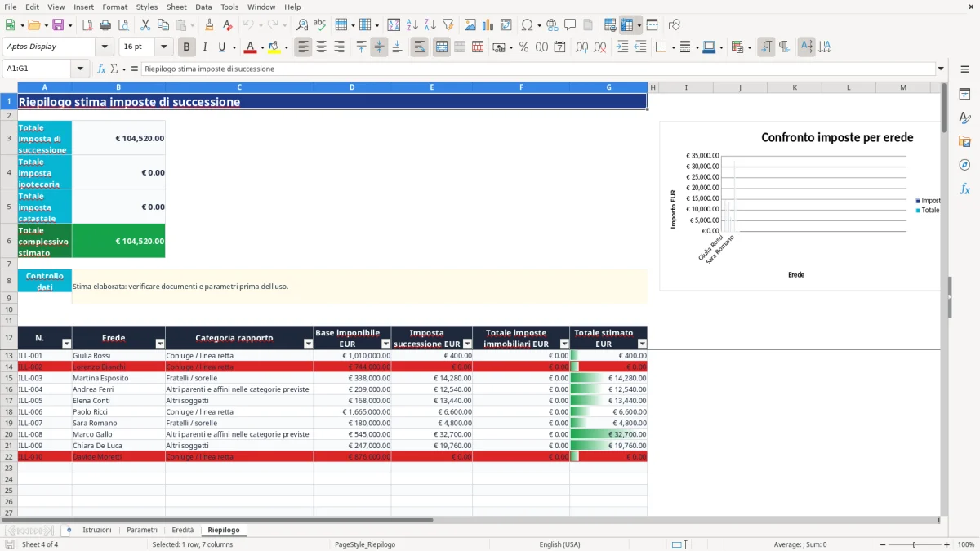980x551 pixels.
Task: Toggle Center Horizontally alignment
Action: tap(321, 47)
